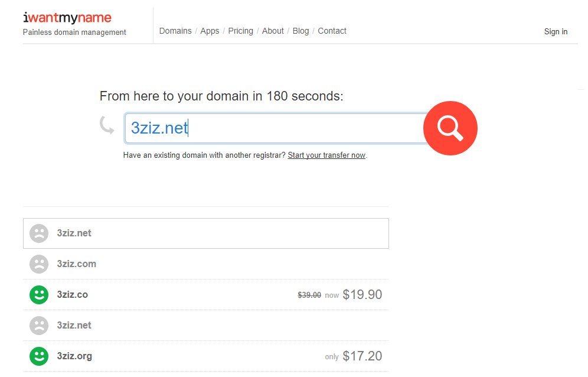Visit the Blog link
The width and height of the screenshot is (588, 377).
[300, 31]
